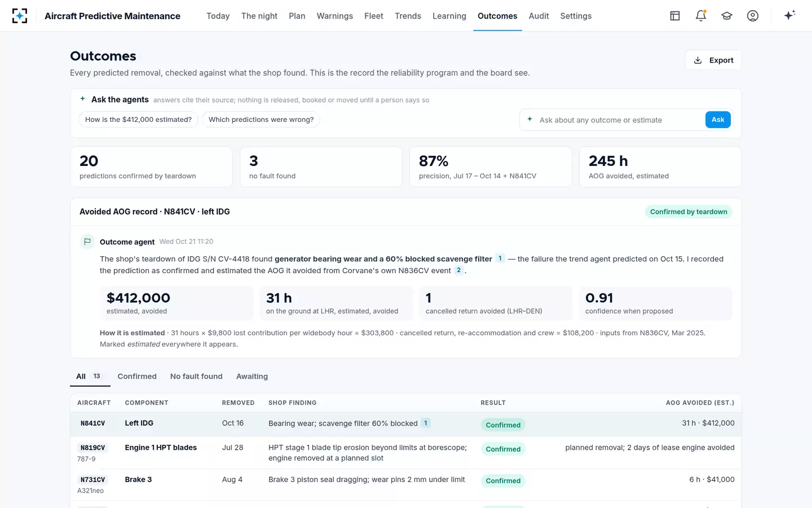Image resolution: width=812 pixels, height=508 pixels.
Task: Click the blue Ask button
Action: (718, 120)
